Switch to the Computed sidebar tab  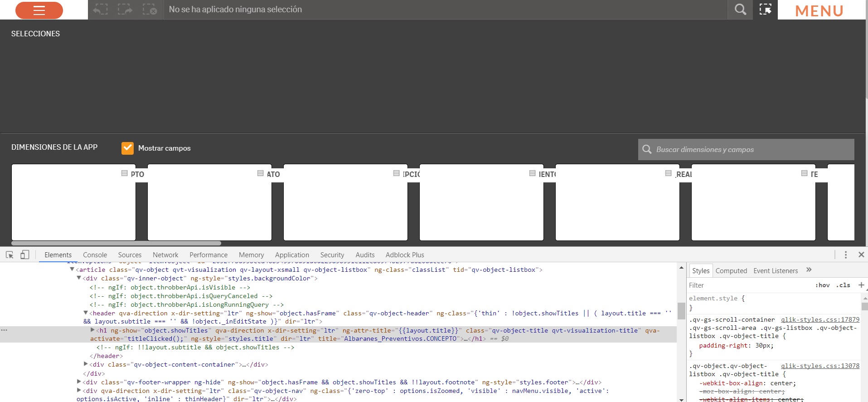tap(731, 271)
